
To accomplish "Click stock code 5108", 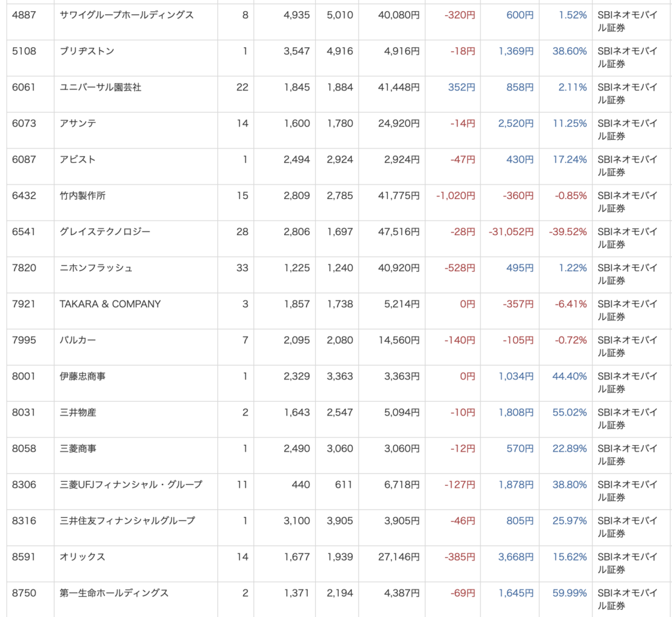I will click(x=24, y=51).
